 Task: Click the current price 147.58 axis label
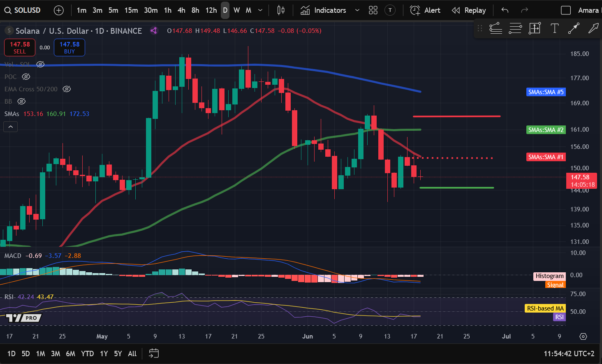[581, 181]
